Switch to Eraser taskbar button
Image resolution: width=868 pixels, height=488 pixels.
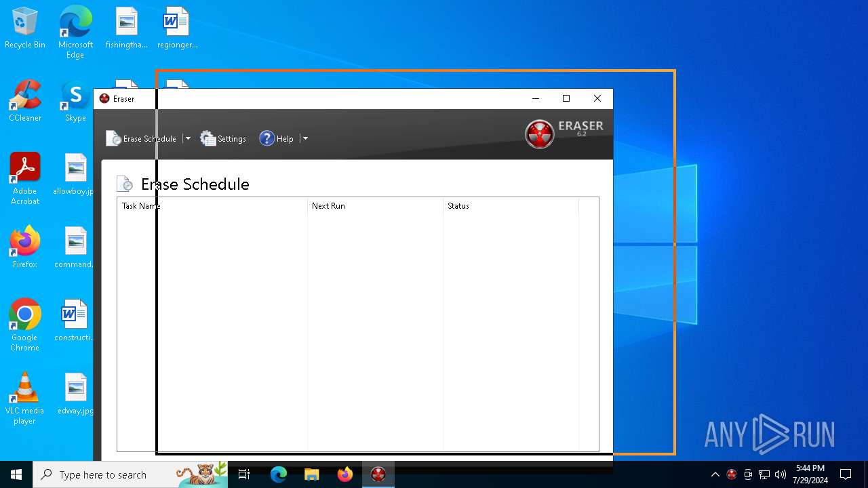378,474
